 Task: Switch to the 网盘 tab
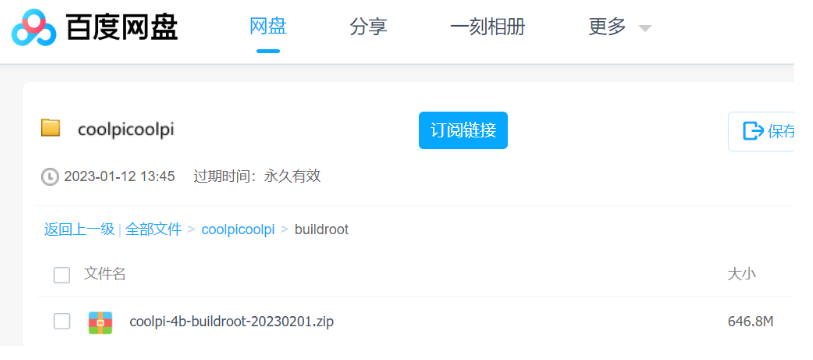coord(268,26)
